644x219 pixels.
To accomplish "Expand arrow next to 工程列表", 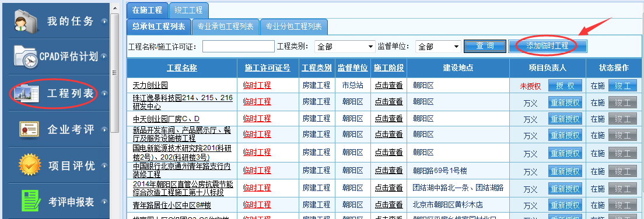I will [105, 94].
